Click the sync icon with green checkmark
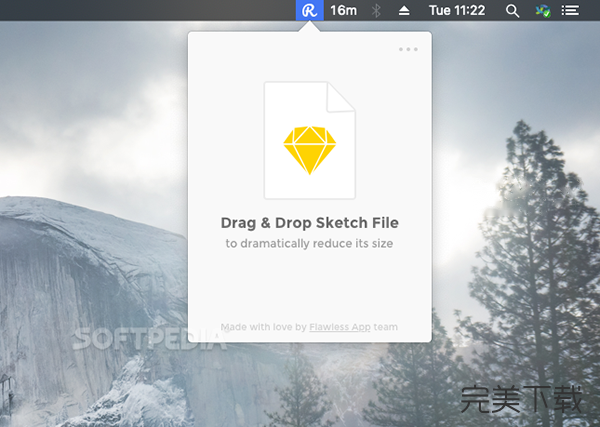The width and height of the screenshot is (600, 427). 543,10
